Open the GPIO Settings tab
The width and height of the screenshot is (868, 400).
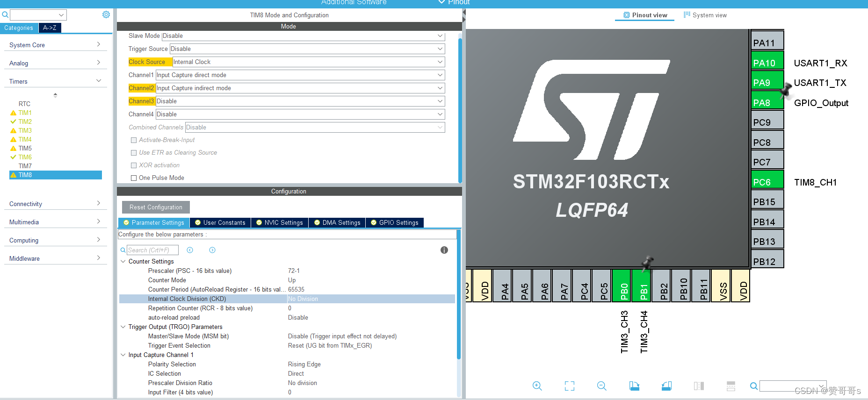tap(395, 223)
